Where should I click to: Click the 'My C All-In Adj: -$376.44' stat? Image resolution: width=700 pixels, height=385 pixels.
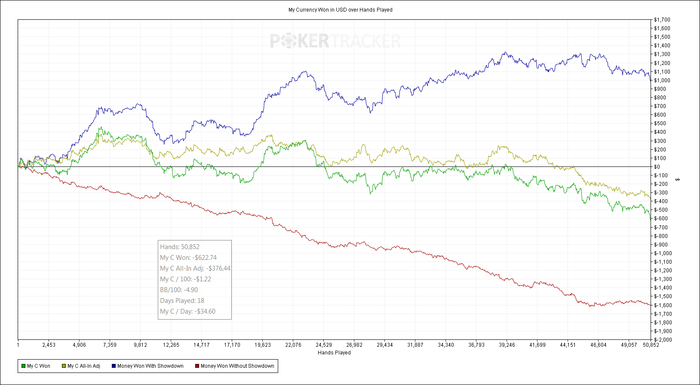coord(195,268)
